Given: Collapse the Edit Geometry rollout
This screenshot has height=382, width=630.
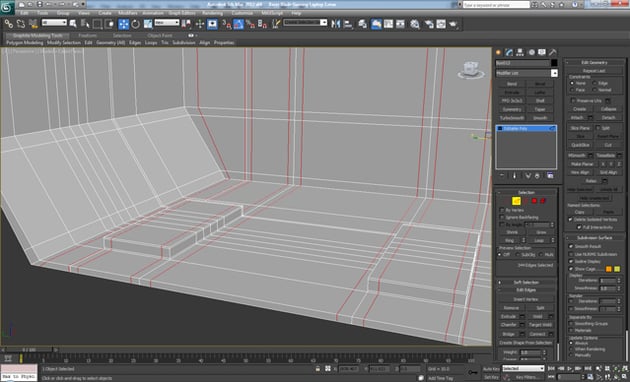Looking at the screenshot, I should 595,62.
